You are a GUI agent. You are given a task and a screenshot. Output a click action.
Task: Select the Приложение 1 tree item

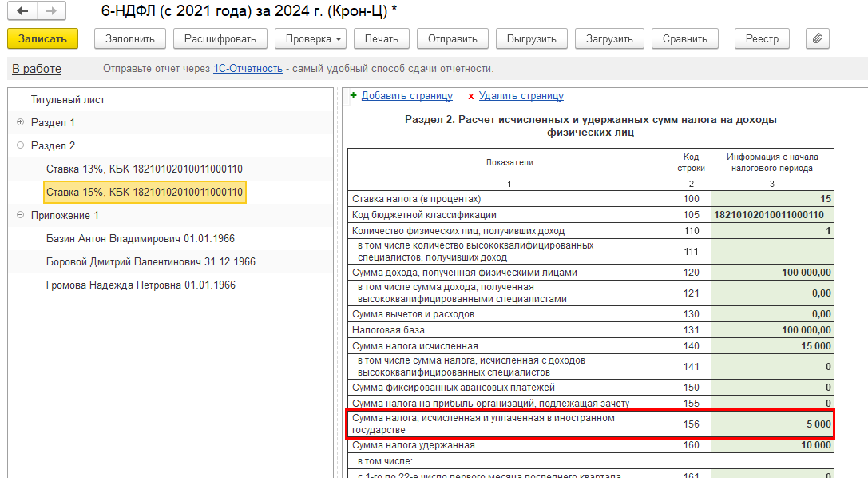point(65,216)
